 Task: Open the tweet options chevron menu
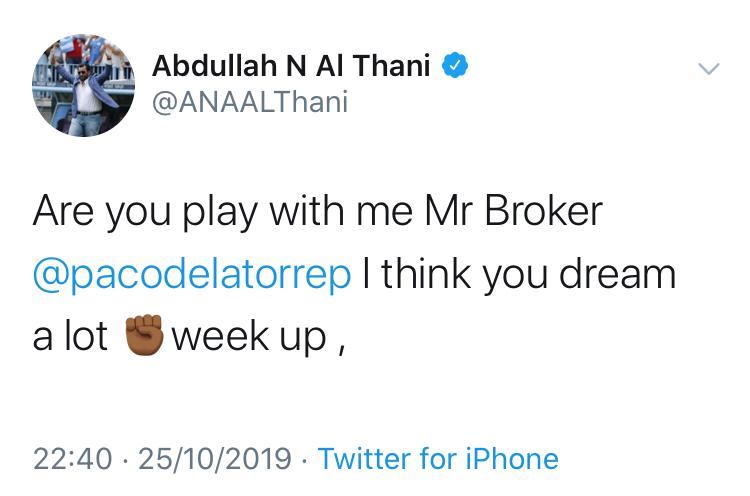[707, 69]
